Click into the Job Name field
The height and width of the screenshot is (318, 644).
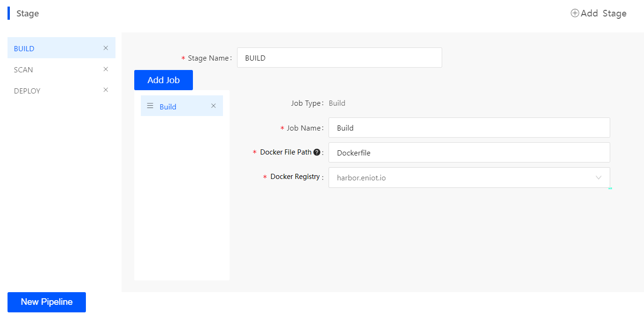[x=468, y=128]
